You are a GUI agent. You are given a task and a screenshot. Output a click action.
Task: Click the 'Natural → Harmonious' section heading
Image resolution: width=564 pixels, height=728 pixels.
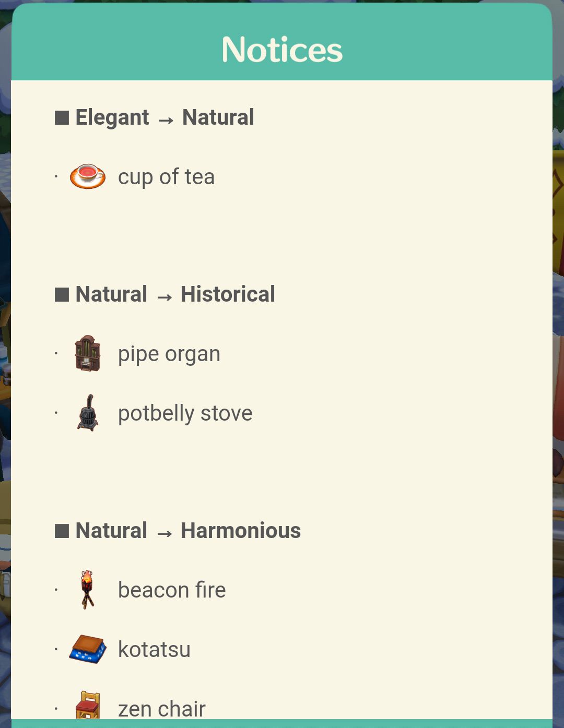188,531
